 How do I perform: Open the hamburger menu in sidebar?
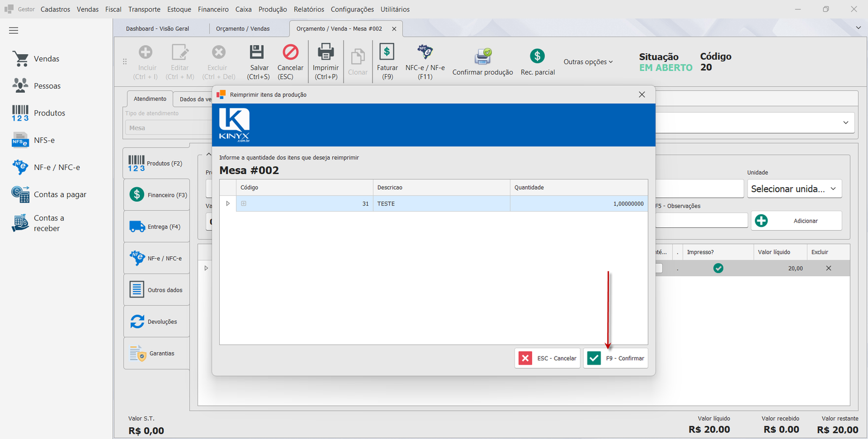pos(14,30)
